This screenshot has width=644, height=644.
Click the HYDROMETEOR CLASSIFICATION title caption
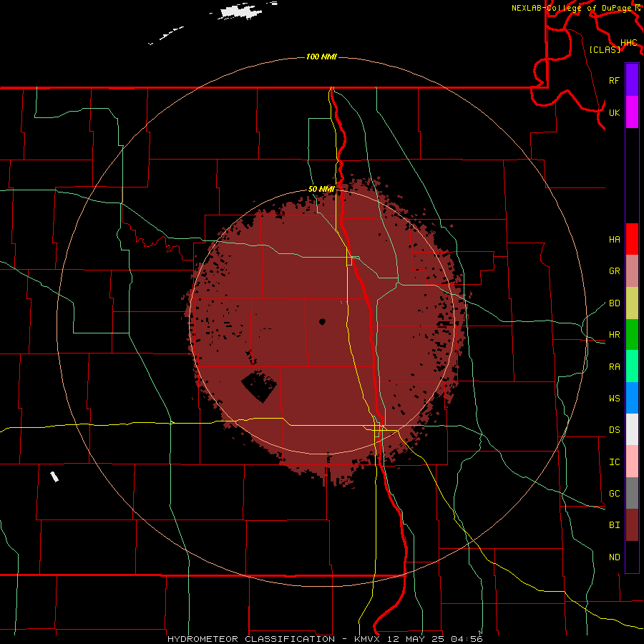point(251,639)
